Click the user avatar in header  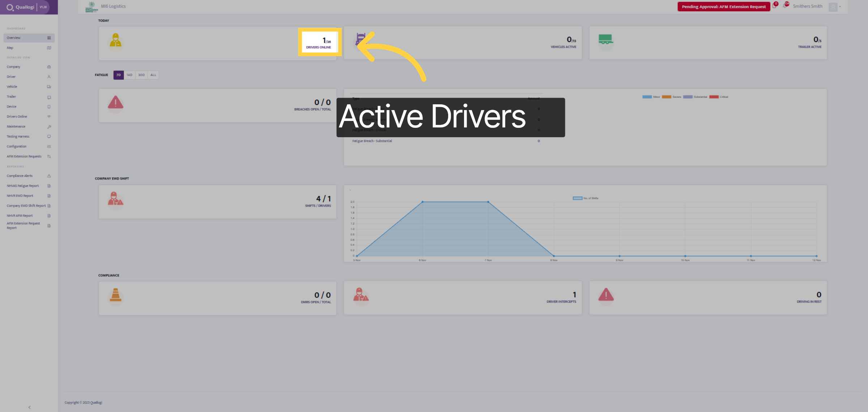[x=833, y=7]
